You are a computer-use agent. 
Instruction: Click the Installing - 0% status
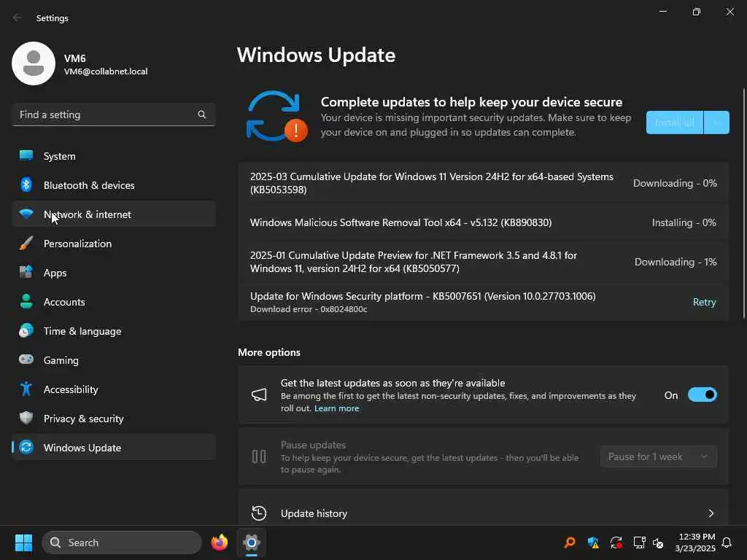(x=684, y=222)
